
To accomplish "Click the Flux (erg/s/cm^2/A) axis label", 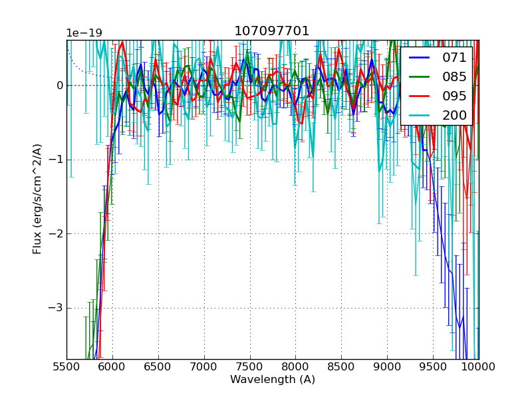I will coord(38,199).
